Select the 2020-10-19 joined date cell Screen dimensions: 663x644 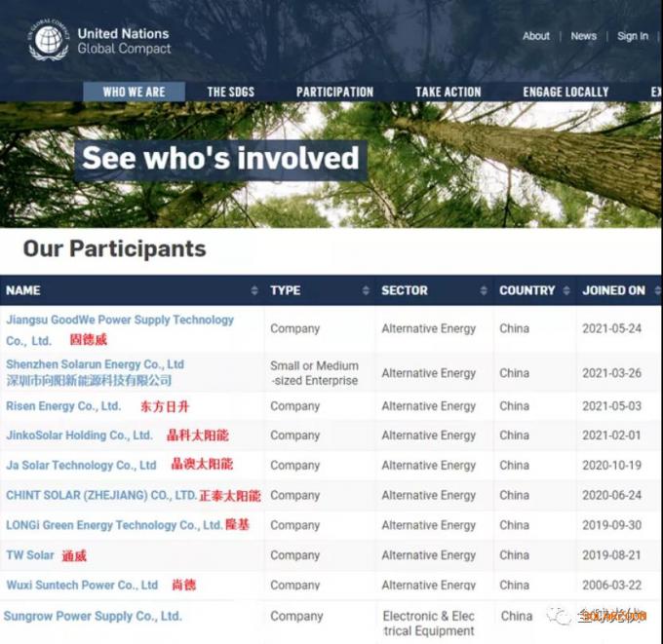pyautogui.click(x=612, y=466)
